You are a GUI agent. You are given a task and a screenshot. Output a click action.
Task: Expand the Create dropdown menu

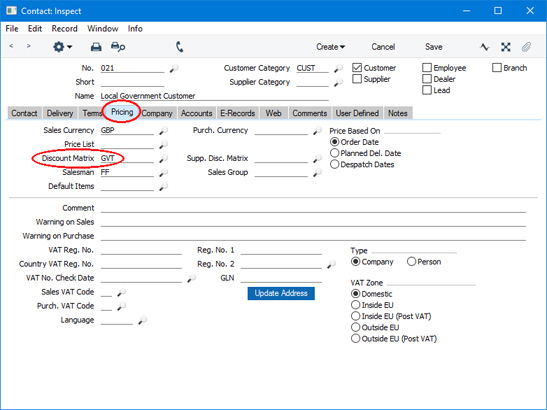click(x=330, y=47)
